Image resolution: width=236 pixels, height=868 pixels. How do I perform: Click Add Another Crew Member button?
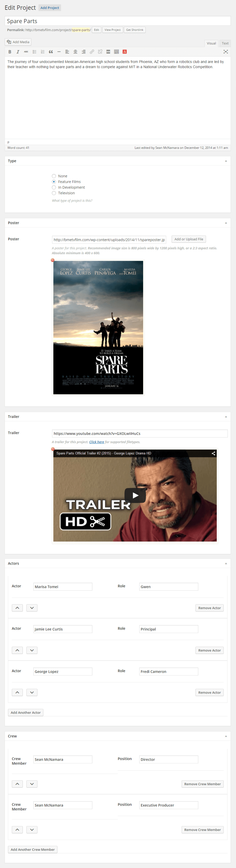[x=33, y=850]
